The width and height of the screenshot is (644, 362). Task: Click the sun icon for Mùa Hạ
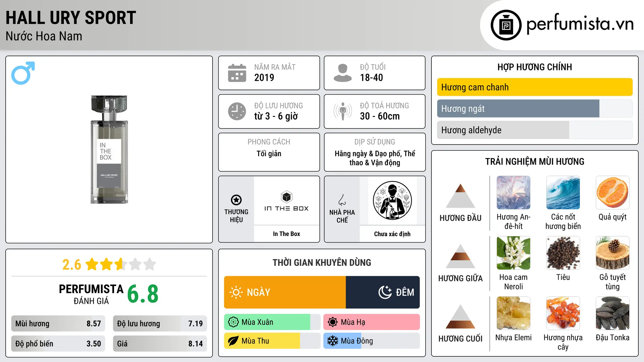click(x=333, y=322)
